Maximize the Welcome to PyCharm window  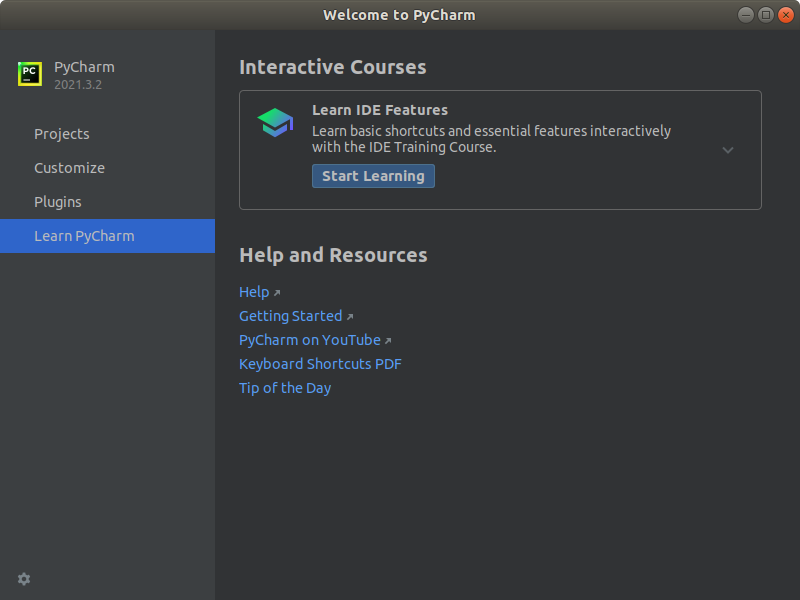pos(766,15)
